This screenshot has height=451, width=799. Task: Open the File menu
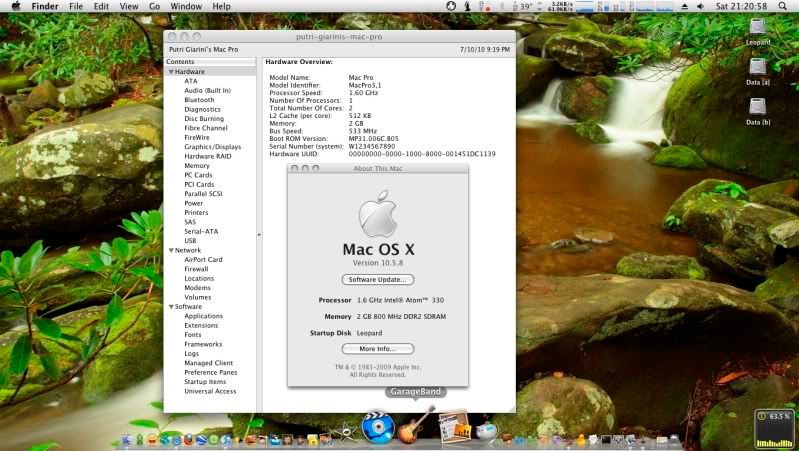pos(76,6)
